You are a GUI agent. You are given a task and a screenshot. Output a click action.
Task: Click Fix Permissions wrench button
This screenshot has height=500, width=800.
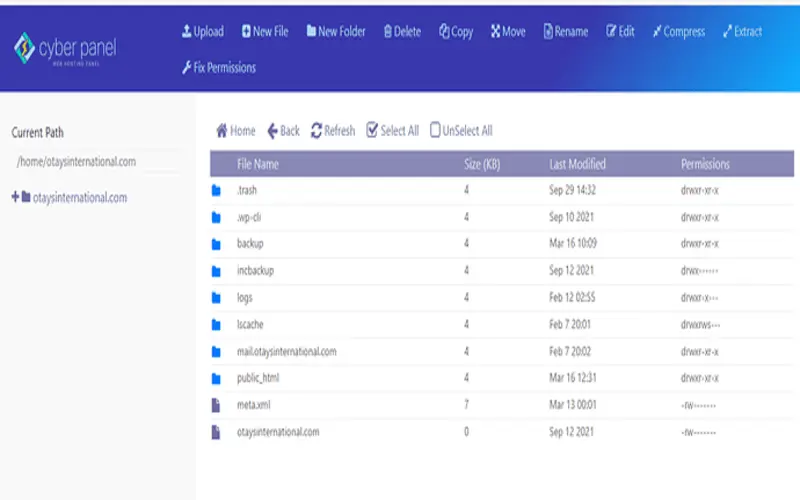pyautogui.click(x=219, y=67)
